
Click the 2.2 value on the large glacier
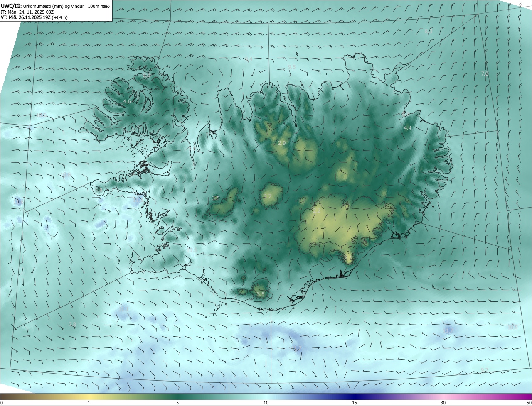tap(317, 211)
